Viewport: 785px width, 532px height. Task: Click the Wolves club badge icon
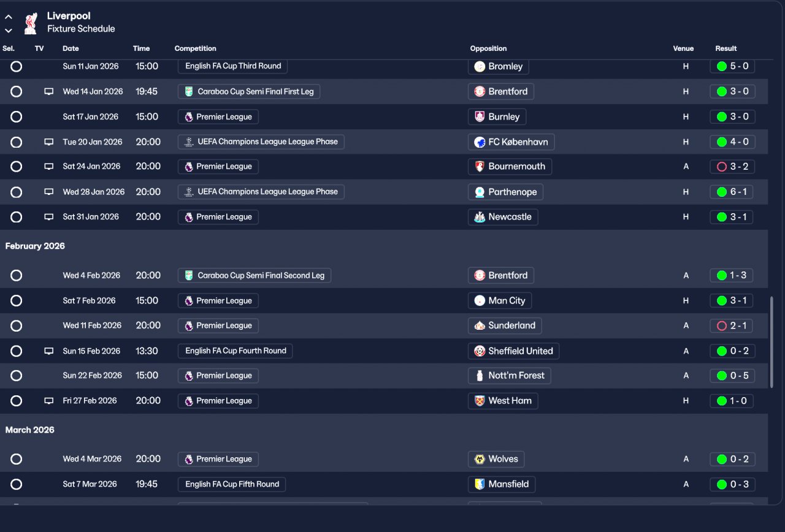click(480, 459)
